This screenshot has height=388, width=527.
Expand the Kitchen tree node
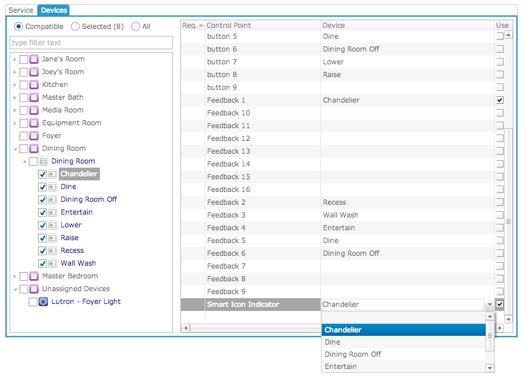click(14, 85)
